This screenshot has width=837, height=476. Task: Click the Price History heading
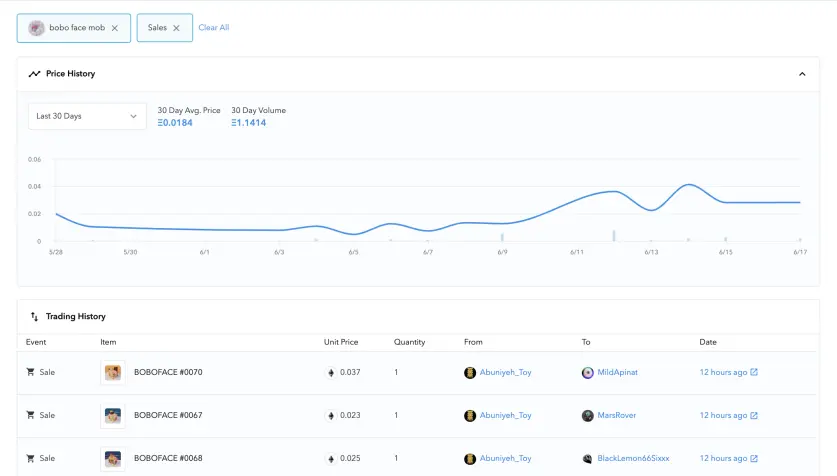click(70, 74)
